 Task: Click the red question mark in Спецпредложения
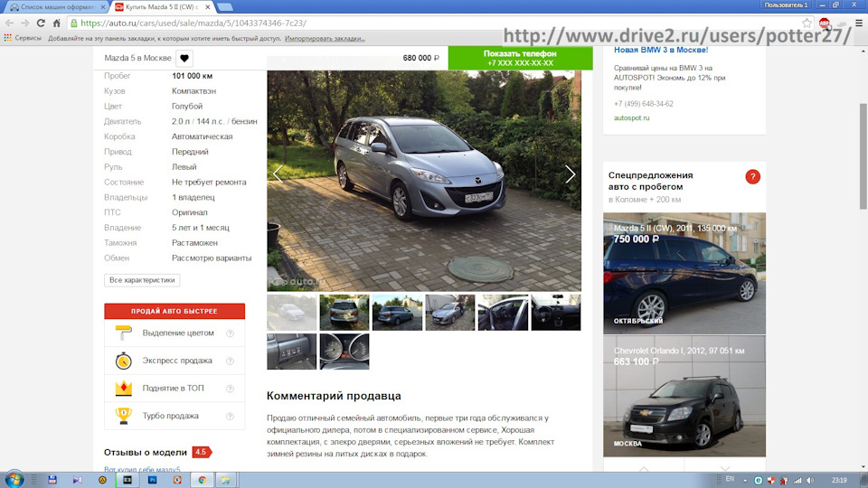752,177
